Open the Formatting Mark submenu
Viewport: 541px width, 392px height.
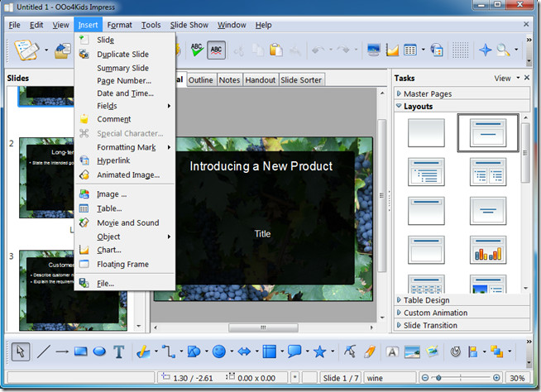pyautogui.click(x=125, y=147)
